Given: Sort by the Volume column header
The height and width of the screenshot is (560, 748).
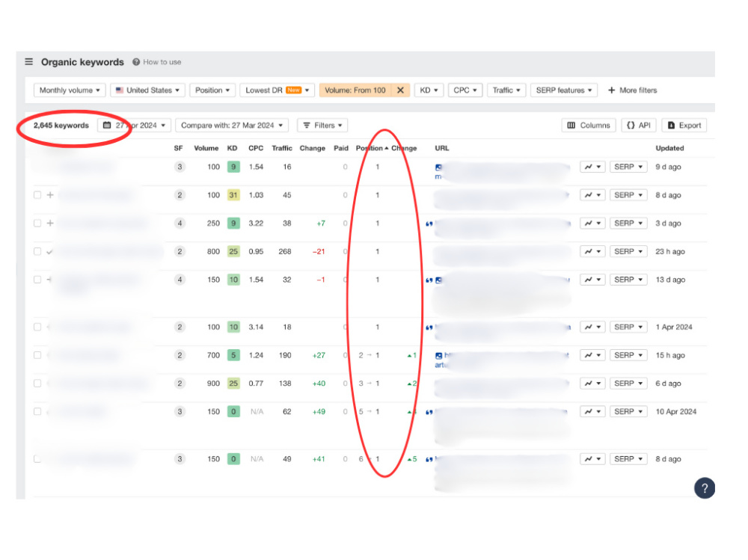Looking at the screenshot, I should click(206, 148).
